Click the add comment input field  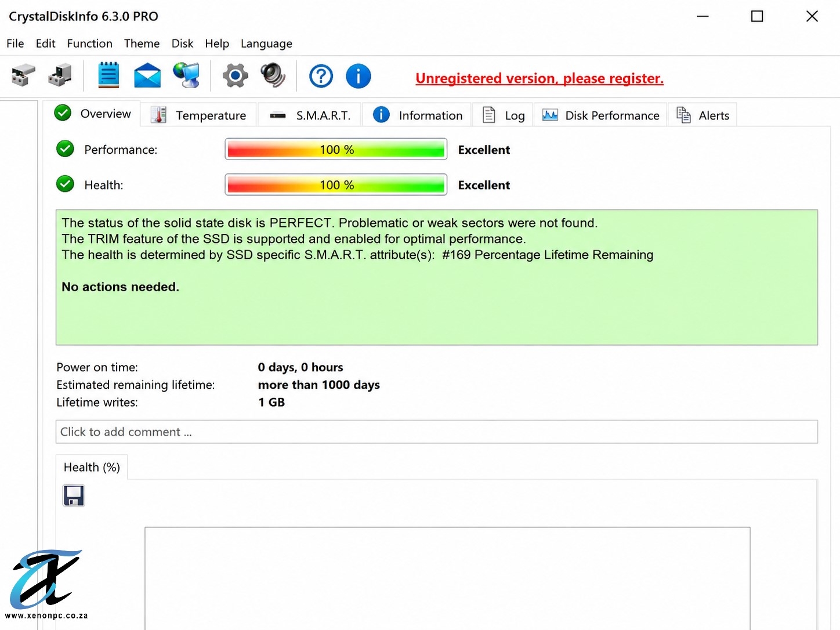point(437,432)
